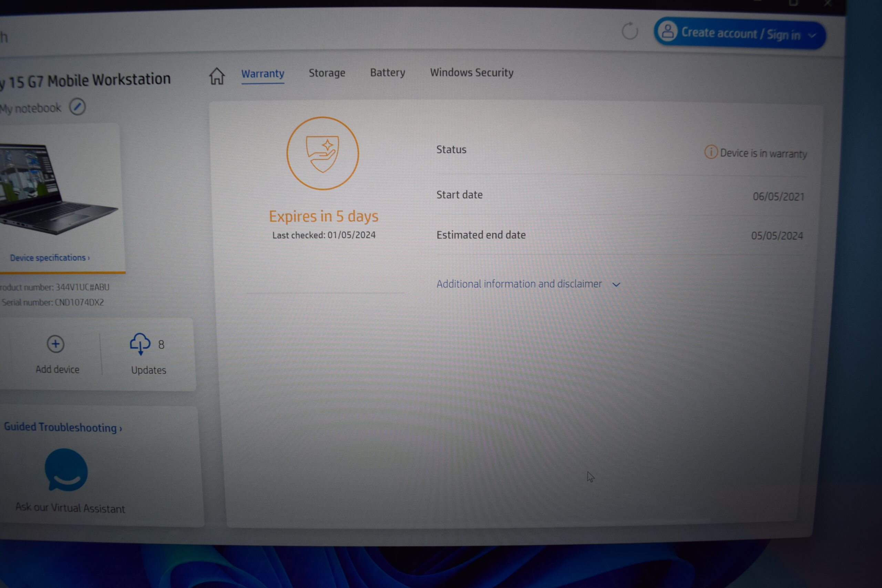Click Create account / Sign in button
This screenshot has width=882, height=588.
[x=739, y=34]
